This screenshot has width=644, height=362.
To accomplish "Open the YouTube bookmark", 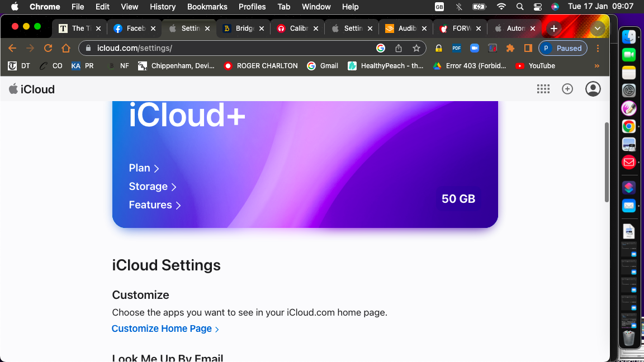I will pyautogui.click(x=535, y=66).
